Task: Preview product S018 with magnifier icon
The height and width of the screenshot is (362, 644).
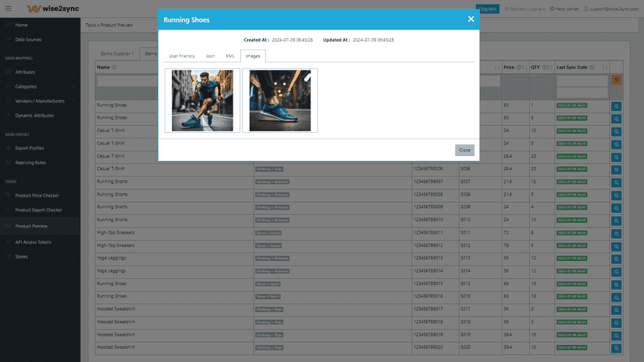Action: point(616,322)
